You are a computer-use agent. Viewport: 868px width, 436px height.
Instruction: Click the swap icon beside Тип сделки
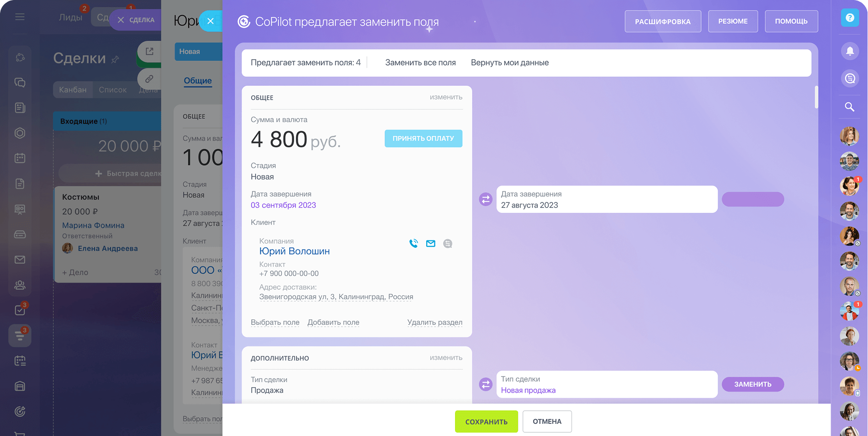pos(486,384)
